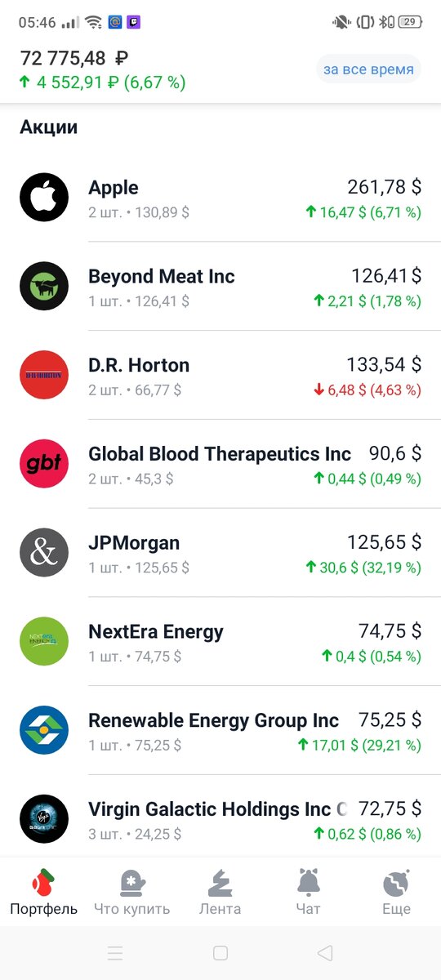Open the 'за все время' period selector

click(x=368, y=69)
